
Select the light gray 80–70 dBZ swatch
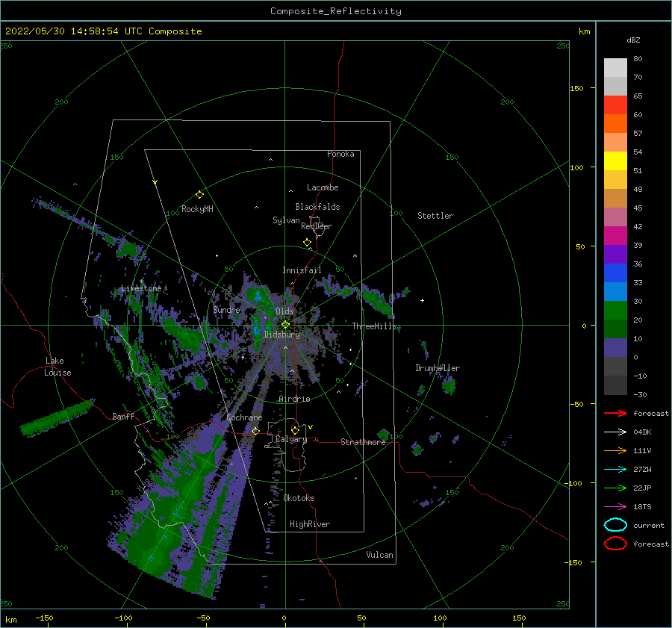(x=615, y=68)
